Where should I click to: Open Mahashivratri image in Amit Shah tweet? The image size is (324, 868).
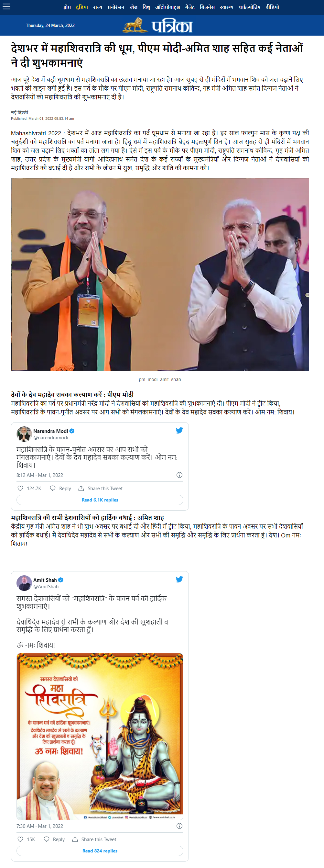[100, 736]
